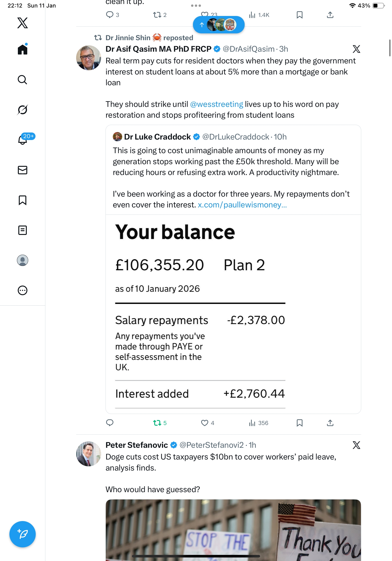392x561 pixels.
Task: Toggle like on Dr Asif Qasim's post
Action: 204,423
